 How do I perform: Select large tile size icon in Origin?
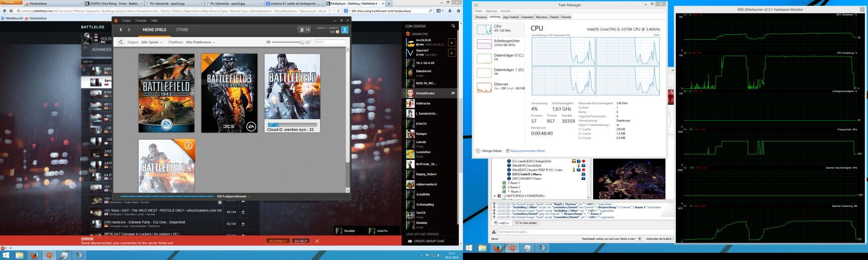(x=308, y=42)
